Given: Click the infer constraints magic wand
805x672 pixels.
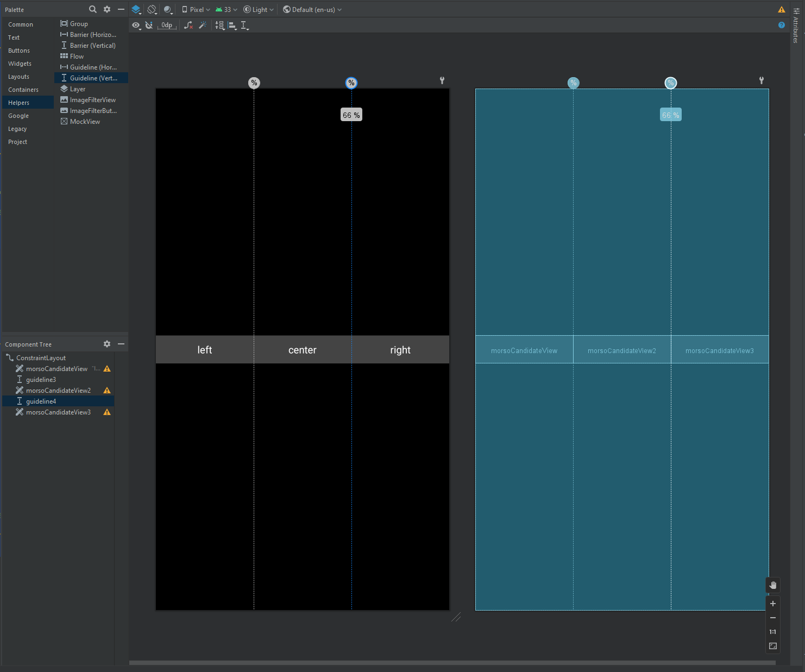Looking at the screenshot, I should coord(203,25).
